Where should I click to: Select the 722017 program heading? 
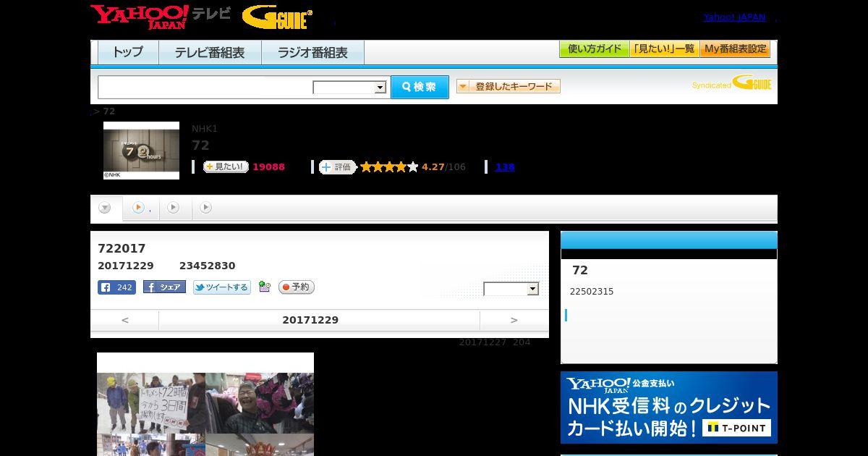(122, 248)
